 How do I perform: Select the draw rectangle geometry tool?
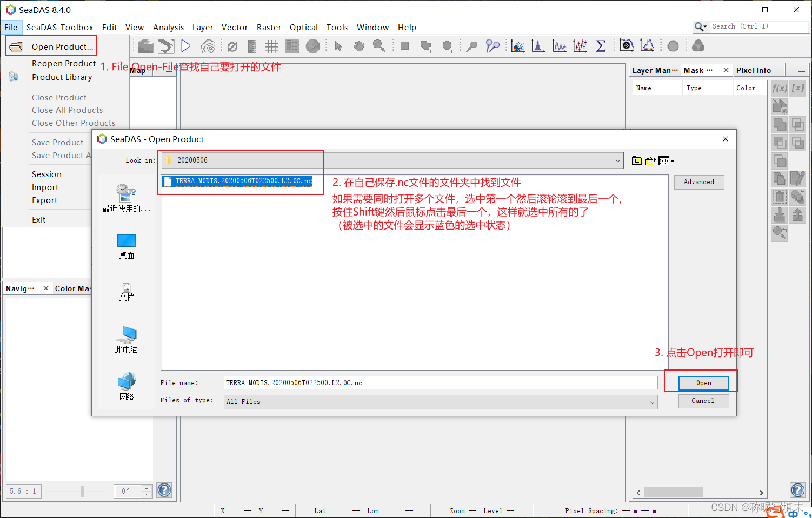(x=405, y=46)
